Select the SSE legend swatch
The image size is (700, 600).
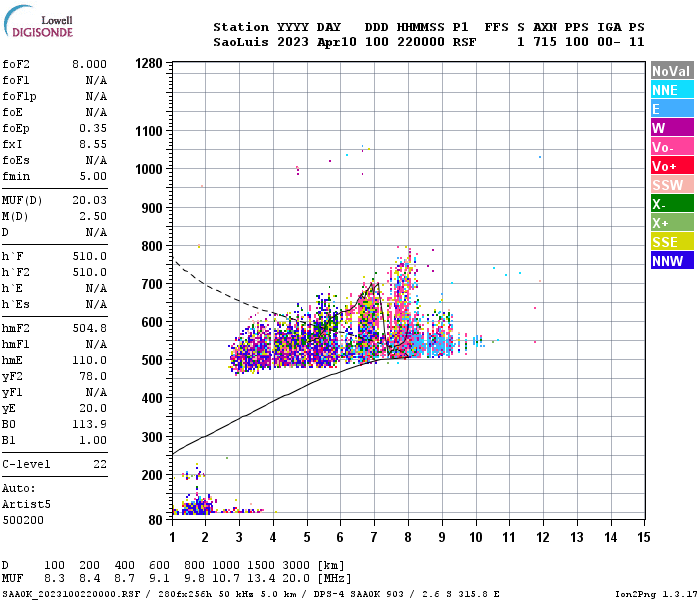coord(672,242)
